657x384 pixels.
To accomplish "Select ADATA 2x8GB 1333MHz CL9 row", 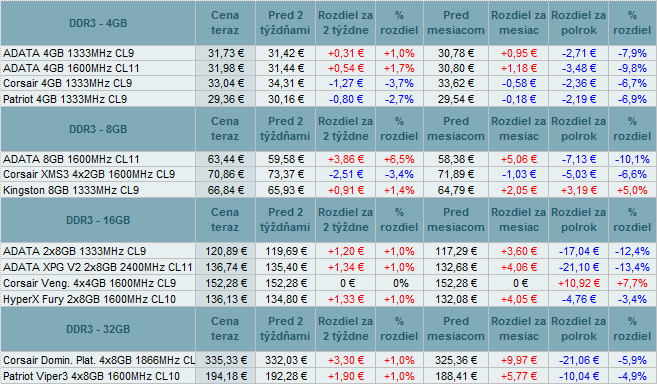I will click(x=328, y=252).
